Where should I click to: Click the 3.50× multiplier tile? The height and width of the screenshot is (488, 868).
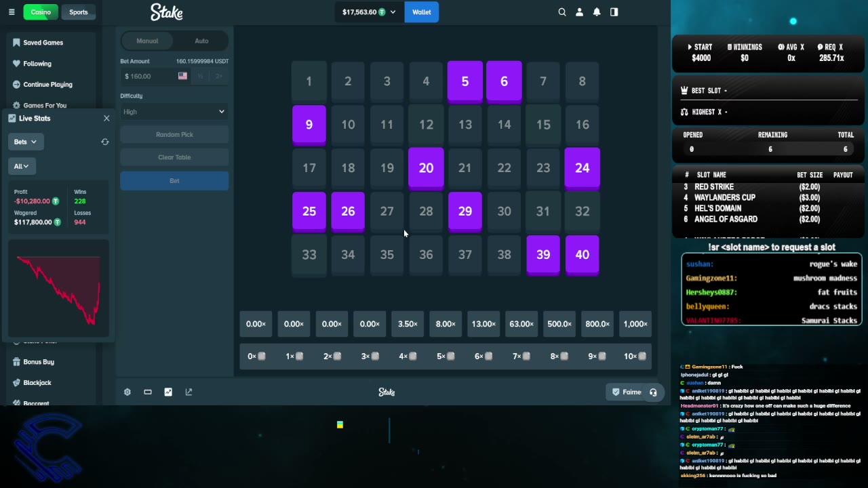408,324
